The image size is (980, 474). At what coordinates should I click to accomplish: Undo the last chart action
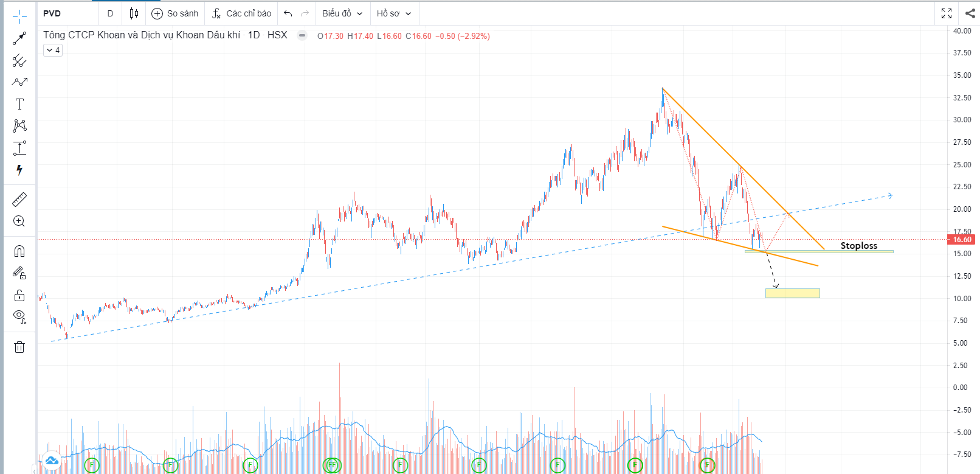point(288,13)
